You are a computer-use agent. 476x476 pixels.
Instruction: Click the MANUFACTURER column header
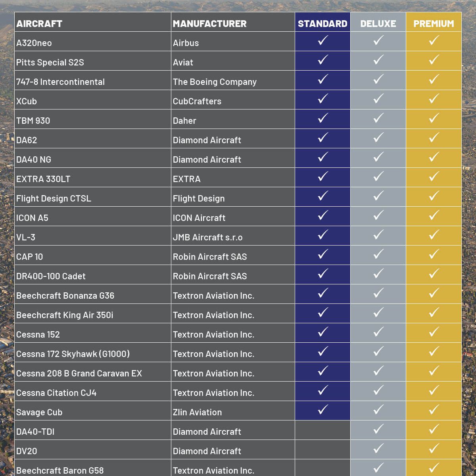click(x=209, y=24)
